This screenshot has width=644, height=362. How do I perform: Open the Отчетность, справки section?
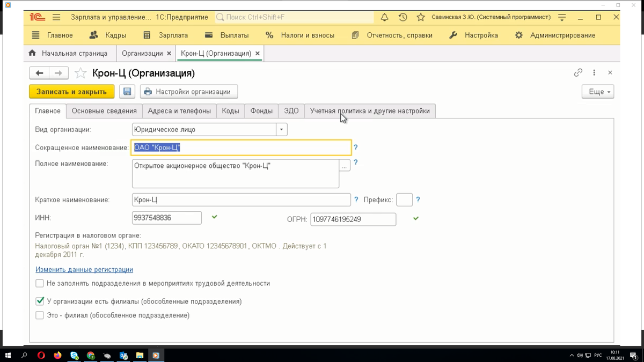(392, 35)
